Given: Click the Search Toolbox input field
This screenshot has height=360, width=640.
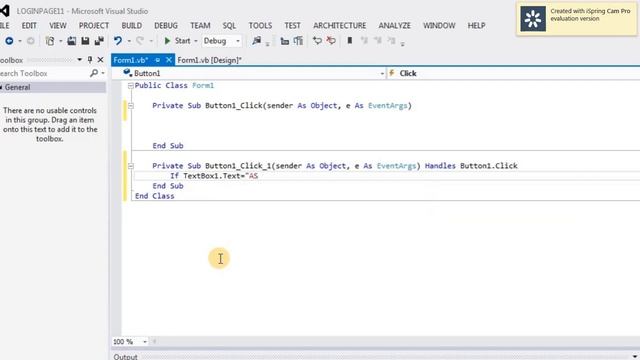Looking at the screenshot, I should pyautogui.click(x=44, y=73).
